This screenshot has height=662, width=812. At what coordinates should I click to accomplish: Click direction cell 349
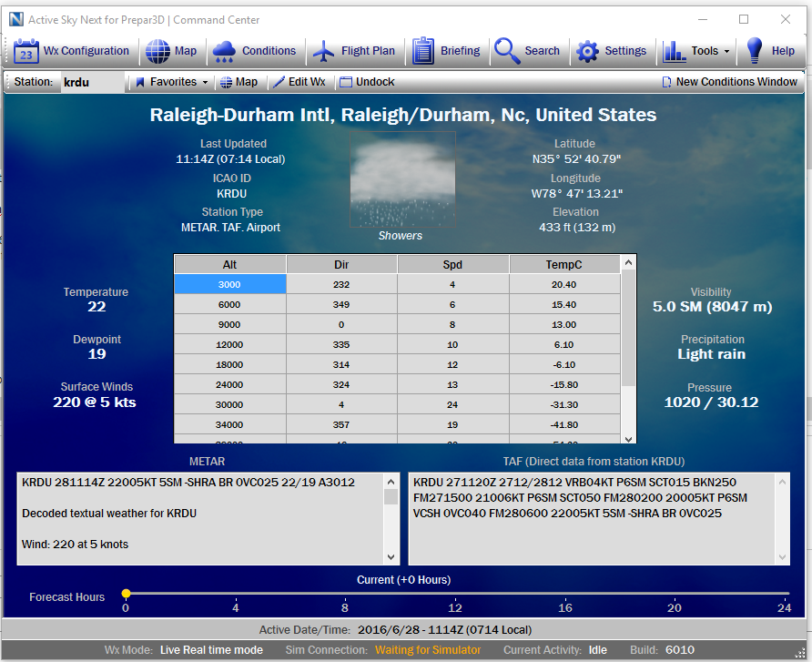coord(341,304)
